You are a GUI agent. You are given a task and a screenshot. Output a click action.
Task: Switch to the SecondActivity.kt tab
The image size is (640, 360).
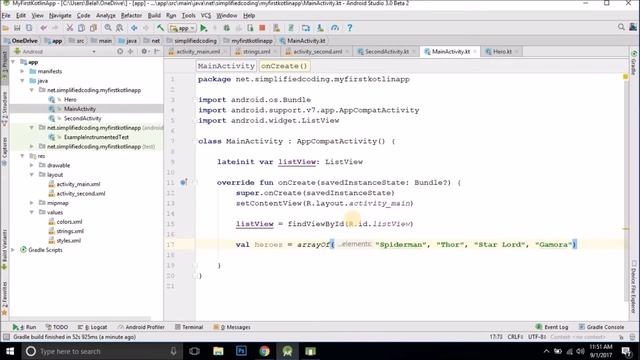386,51
